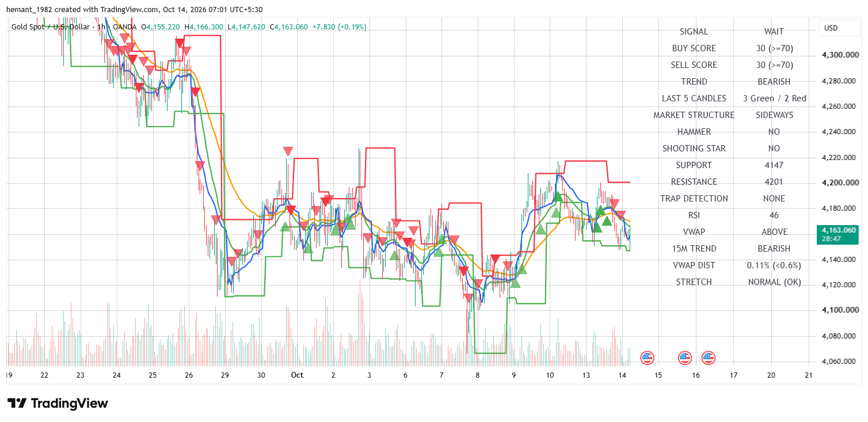Image resolution: width=868 pixels, height=422 pixels.
Task: Click the 21 label on the date axis
Action: tap(809, 375)
